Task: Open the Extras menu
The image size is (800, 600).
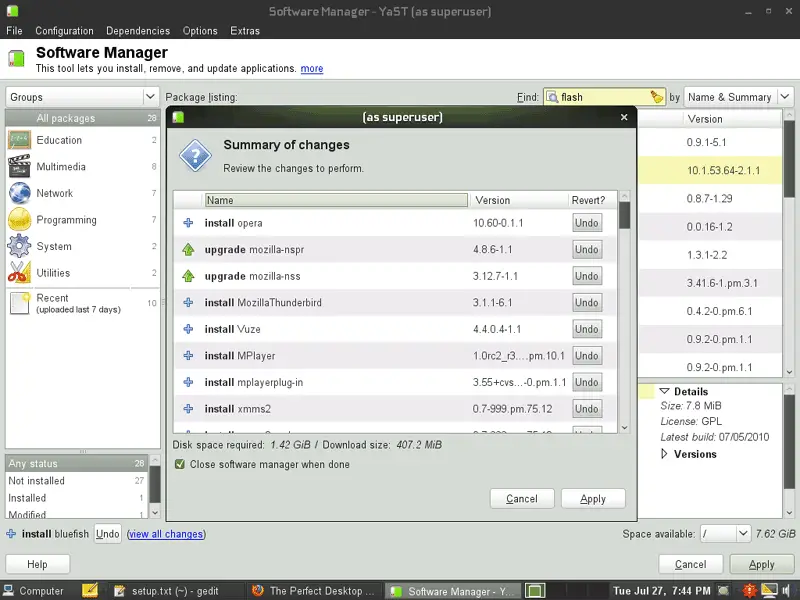Action: click(x=245, y=31)
